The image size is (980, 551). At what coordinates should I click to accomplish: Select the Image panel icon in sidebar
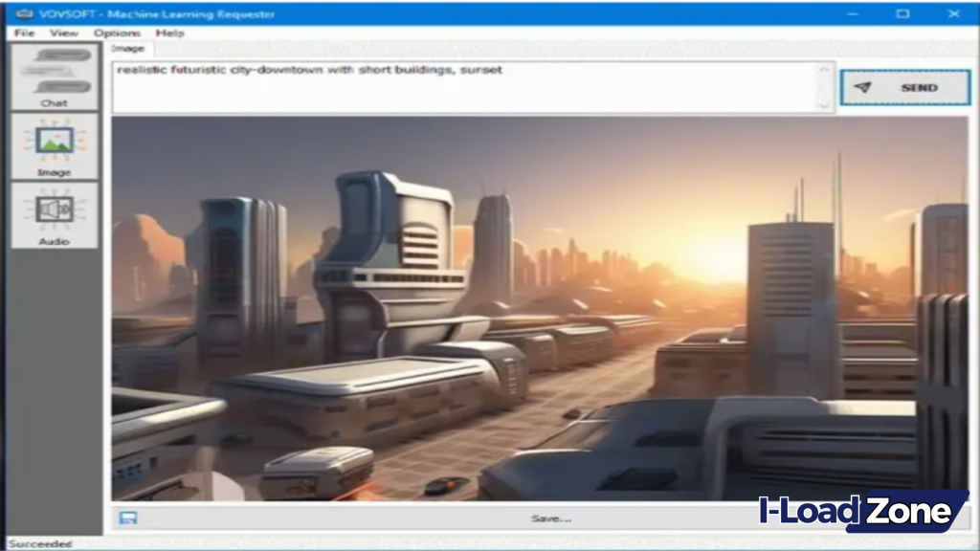click(56, 148)
